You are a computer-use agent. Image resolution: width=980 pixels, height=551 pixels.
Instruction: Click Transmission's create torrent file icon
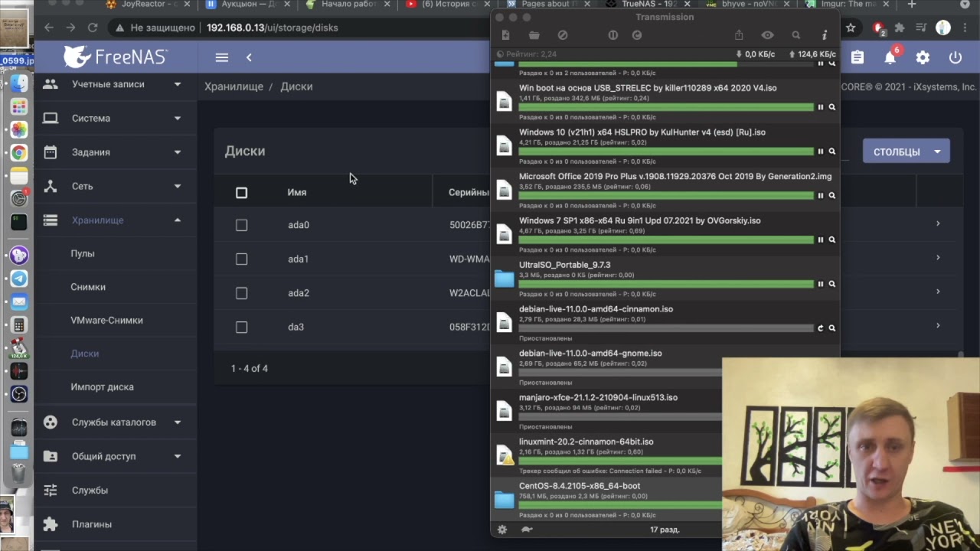(x=505, y=35)
